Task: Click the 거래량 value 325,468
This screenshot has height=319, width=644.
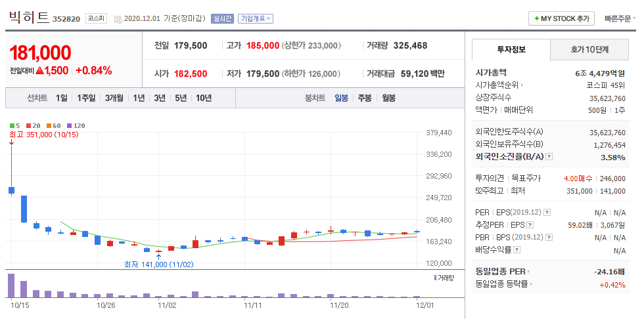Action: pos(410,45)
